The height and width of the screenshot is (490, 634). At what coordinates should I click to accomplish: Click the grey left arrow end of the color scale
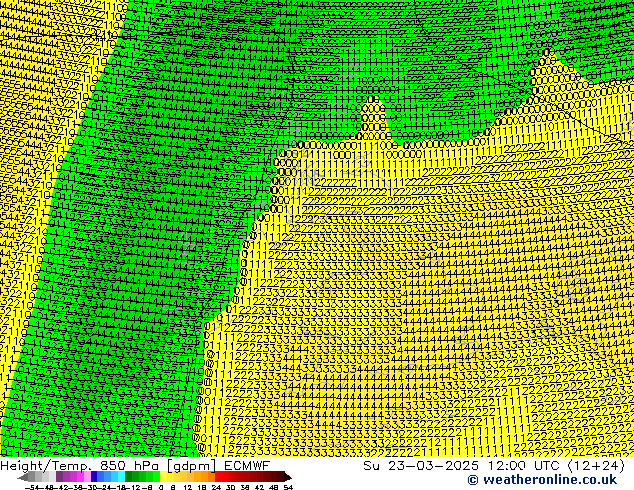(x=23, y=477)
